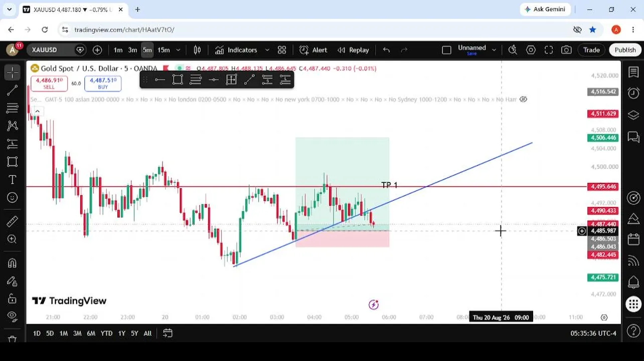Open the candlestick chart type menu
The image size is (644, 361).
pyautogui.click(x=197, y=50)
